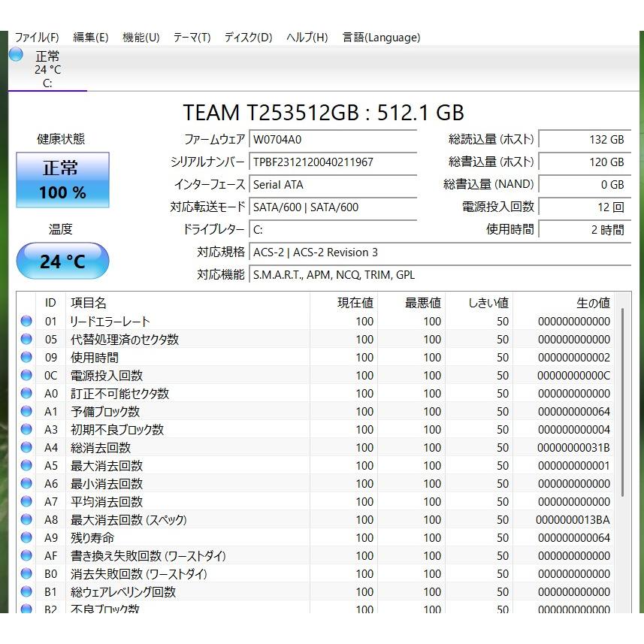
Task: Click the status orb for ID A6 row
Action: [26, 483]
